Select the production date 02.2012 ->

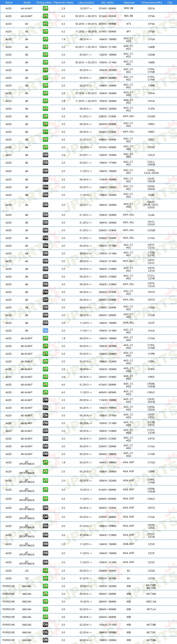86,140
